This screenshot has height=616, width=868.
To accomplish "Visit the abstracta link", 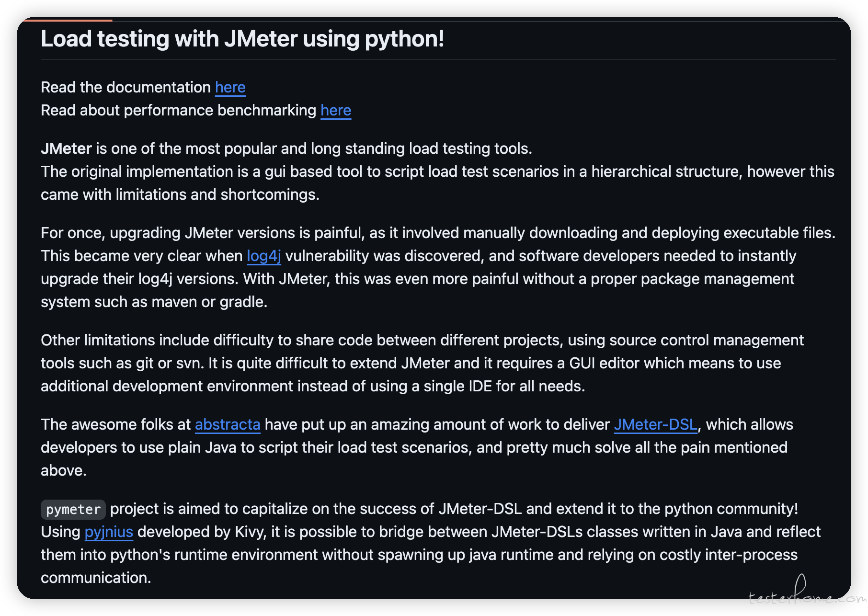I will pyautogui.click(x=228, y=425).
